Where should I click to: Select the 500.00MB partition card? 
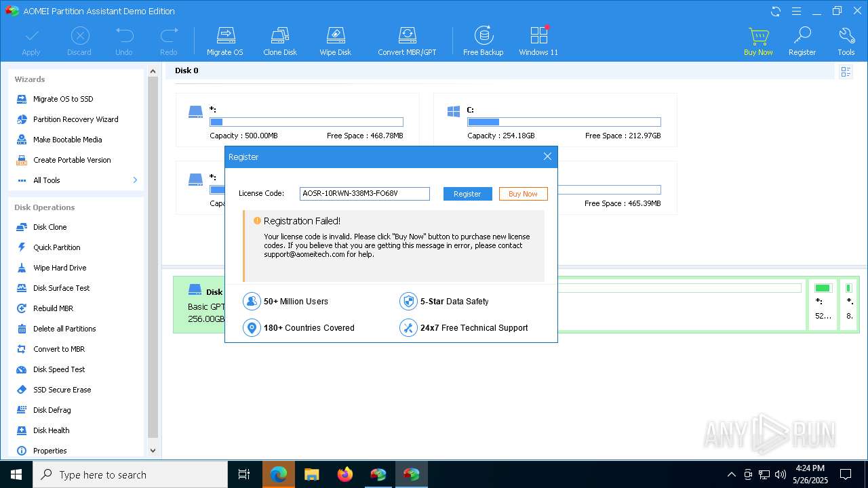297,120
